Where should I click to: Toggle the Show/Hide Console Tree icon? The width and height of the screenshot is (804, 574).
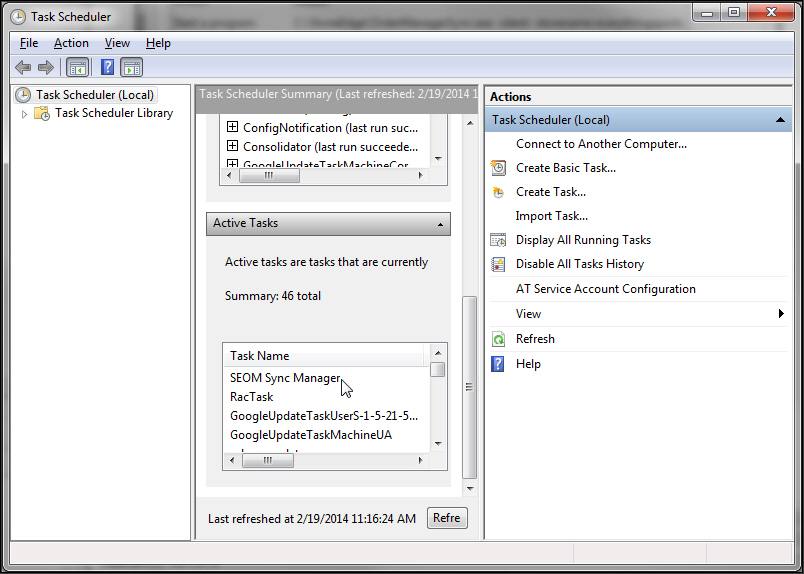click(x=77, y=68)
